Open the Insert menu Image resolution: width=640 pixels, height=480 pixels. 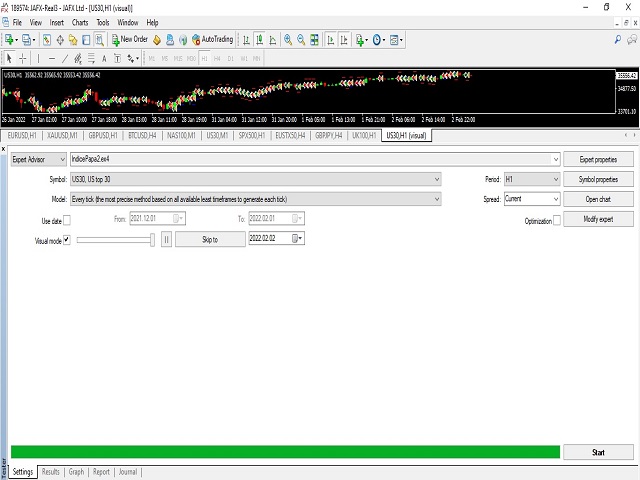[56, 22]
